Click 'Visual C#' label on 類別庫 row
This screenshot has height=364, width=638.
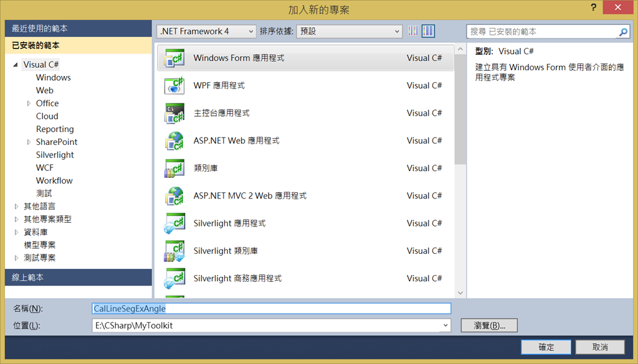pos(424,168)
